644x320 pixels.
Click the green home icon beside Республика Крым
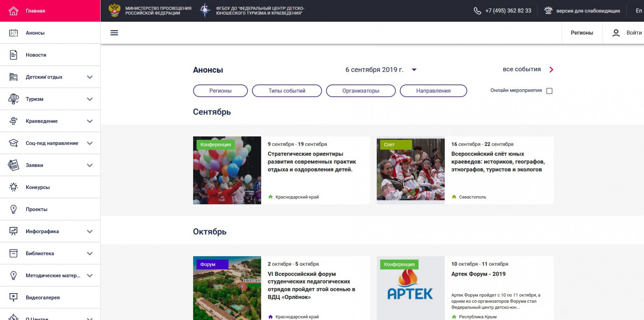tap(454, 317)
